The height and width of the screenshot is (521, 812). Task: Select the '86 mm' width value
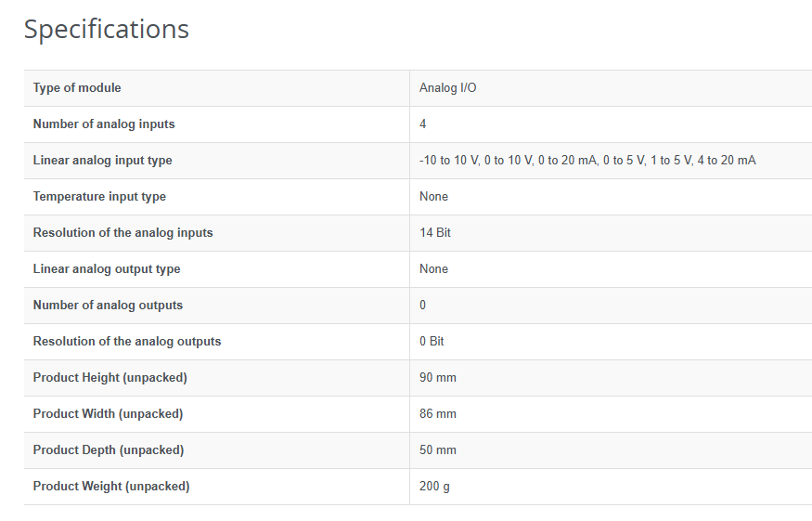point(438,414)
